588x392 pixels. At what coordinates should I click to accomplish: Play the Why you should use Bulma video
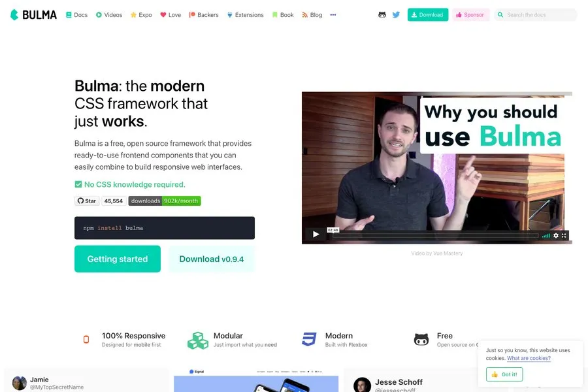pyautogui.click(x=316, y=235)
